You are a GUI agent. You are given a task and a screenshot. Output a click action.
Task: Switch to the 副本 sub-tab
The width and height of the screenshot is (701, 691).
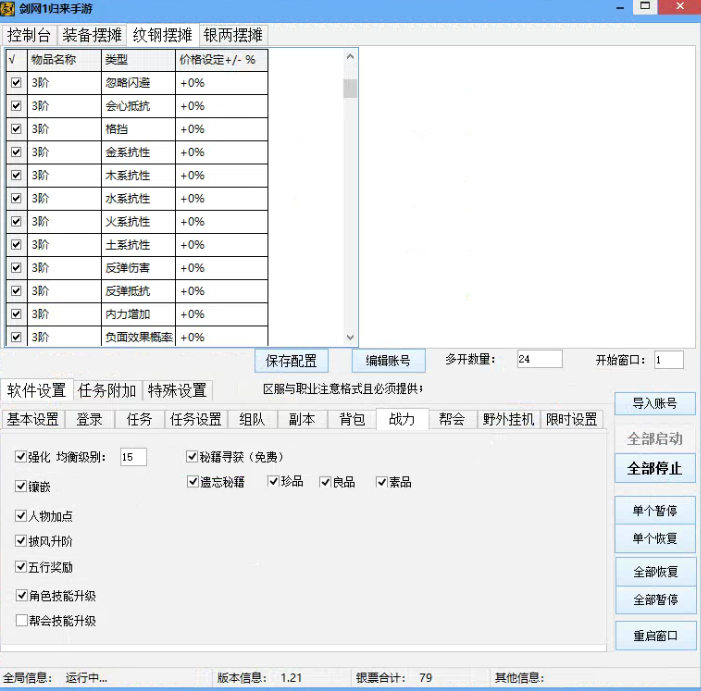(302, 420)
